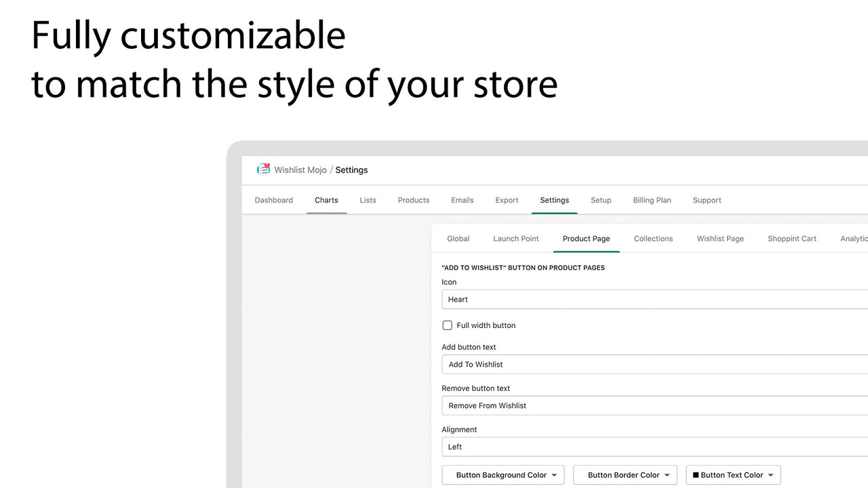The image size is (868, 488).
Task: Open the Button Background Color picker
Action: coord(503,475)
